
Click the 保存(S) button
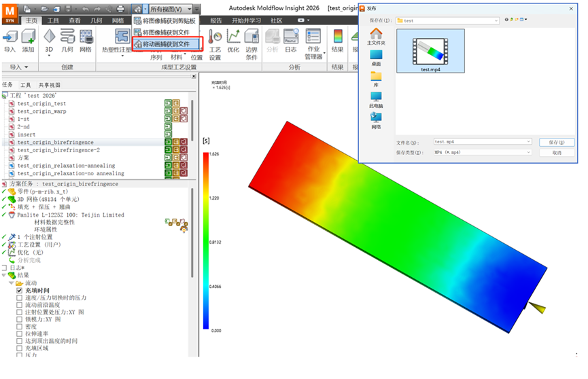pos(557,142)
